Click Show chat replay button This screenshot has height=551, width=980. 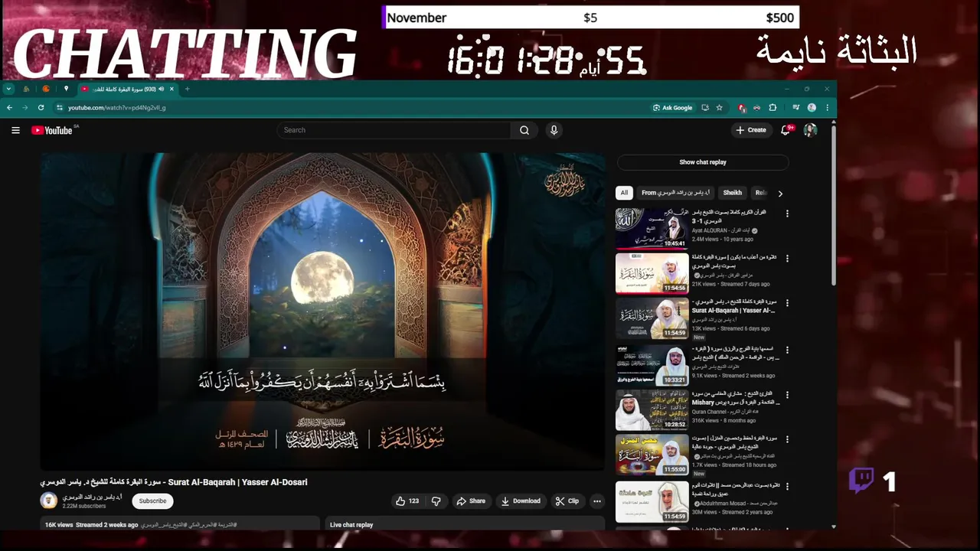click(703, 162)
